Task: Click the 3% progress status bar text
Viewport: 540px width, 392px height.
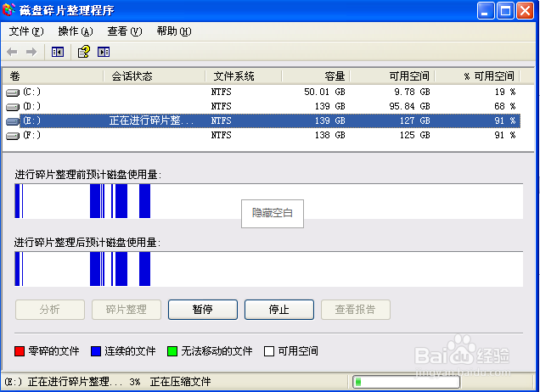Action: [135, 382]
